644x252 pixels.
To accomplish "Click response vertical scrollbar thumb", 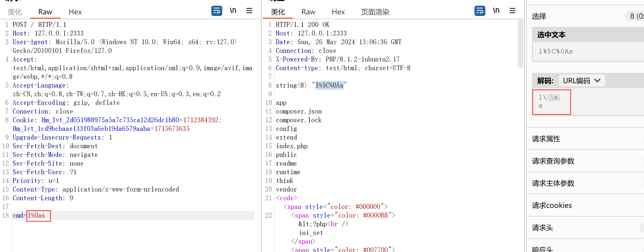I will pos(520,43).
